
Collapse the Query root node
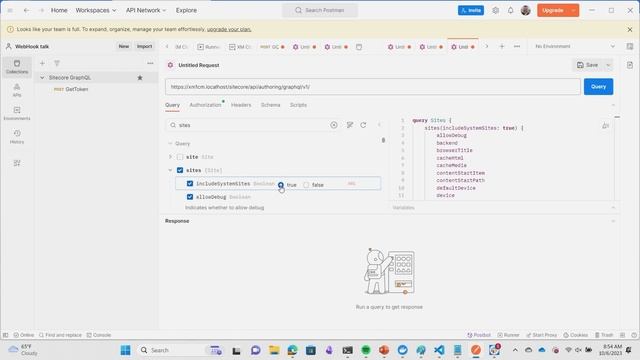[x=170, y=144]
